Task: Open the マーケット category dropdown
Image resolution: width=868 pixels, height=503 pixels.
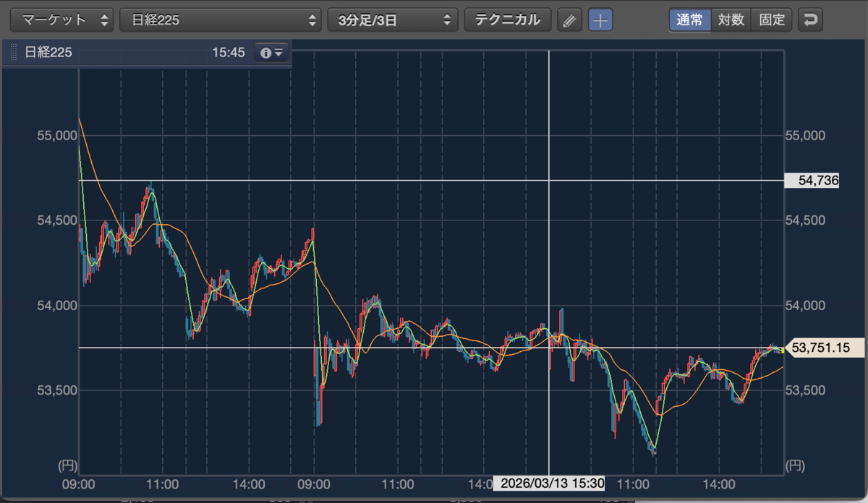Action: coord(62,20)
